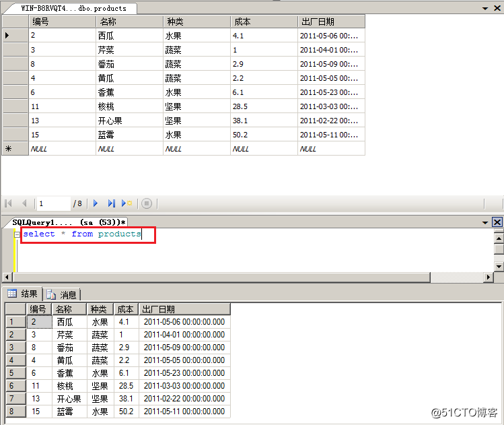Click 香蕉 cell in results grid
The image size is (504, 425).
[x=69, y=373]
